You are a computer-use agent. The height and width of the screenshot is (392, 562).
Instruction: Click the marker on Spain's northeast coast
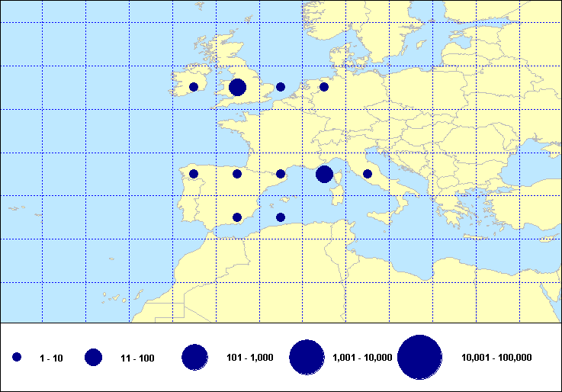pyautogui.click(x=281, y=174)
